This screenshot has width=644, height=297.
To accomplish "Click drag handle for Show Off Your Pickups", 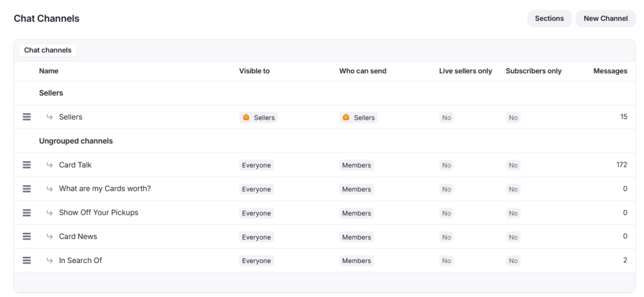I will pyautogui.click(x=26, y=213).
